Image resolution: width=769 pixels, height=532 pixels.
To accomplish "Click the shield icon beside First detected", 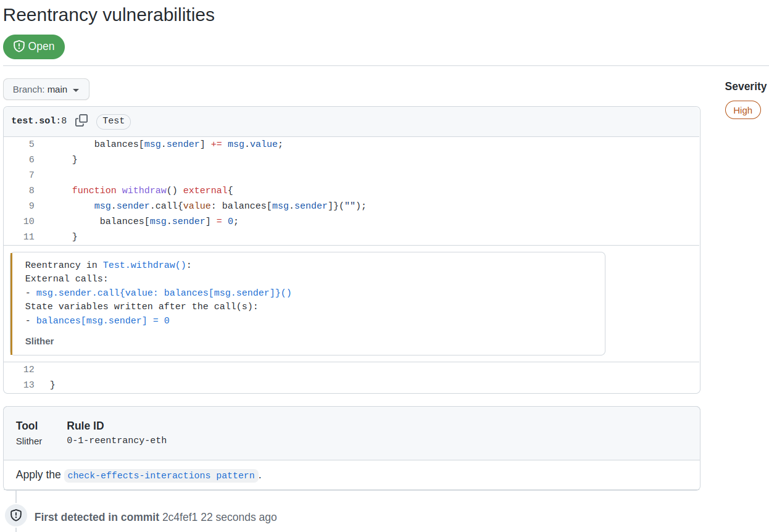I will click(16, 515).
